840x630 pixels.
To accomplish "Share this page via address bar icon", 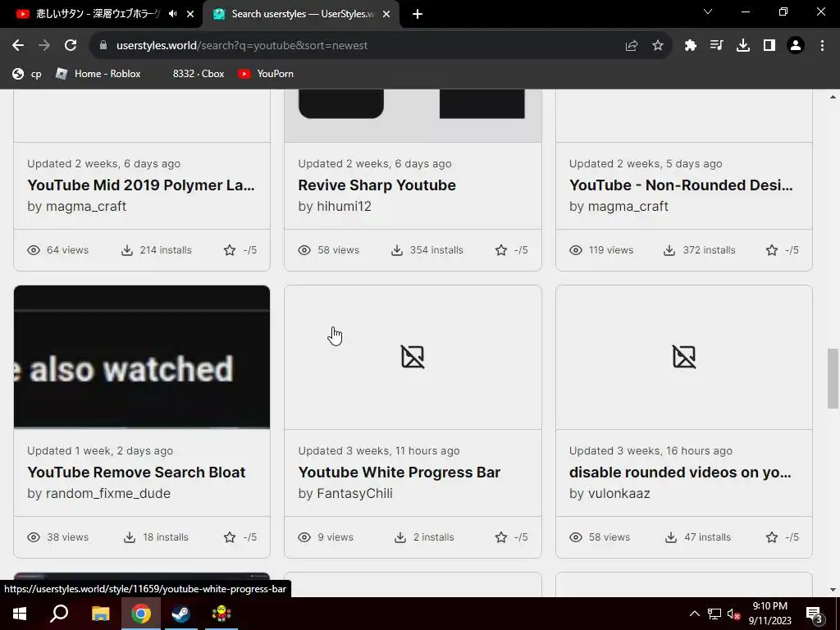I will [632, 46].
